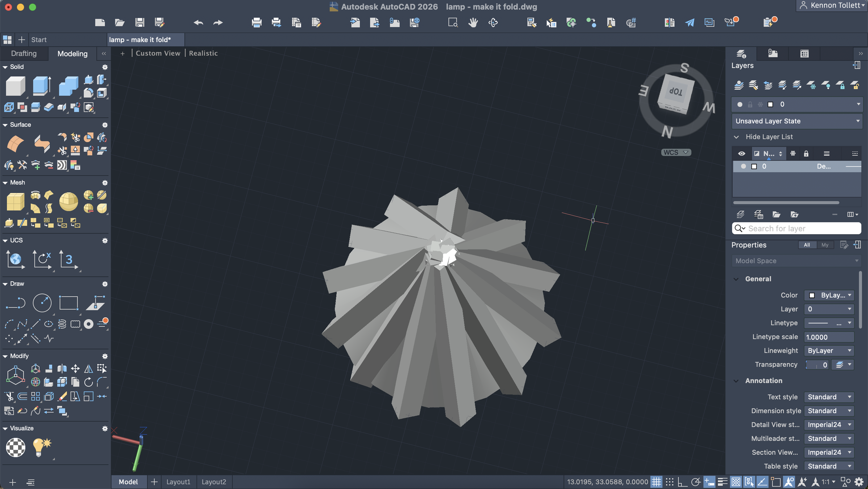Click the Color ByLayer swatch dropdown

pyautogui.click(x=829, y=295)
